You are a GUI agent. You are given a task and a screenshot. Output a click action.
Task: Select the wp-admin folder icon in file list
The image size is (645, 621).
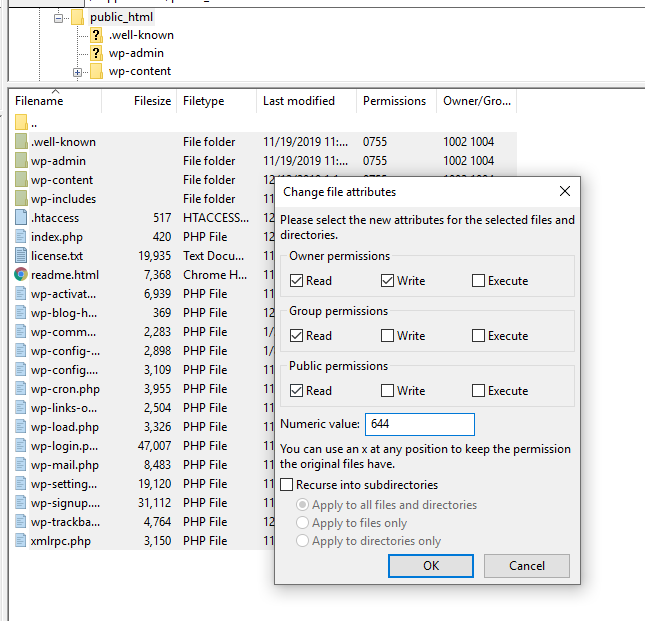tap(22, 161)
